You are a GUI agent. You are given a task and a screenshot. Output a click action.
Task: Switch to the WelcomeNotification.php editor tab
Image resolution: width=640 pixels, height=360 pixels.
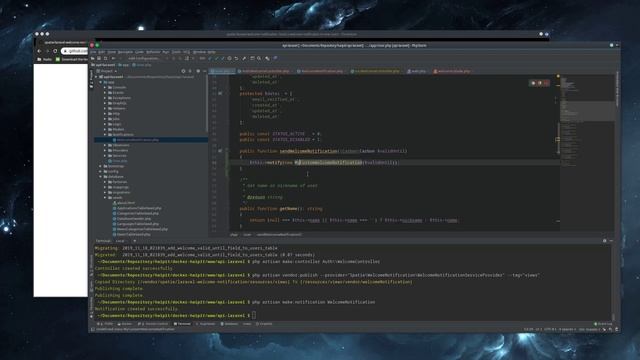click(320, 71)
